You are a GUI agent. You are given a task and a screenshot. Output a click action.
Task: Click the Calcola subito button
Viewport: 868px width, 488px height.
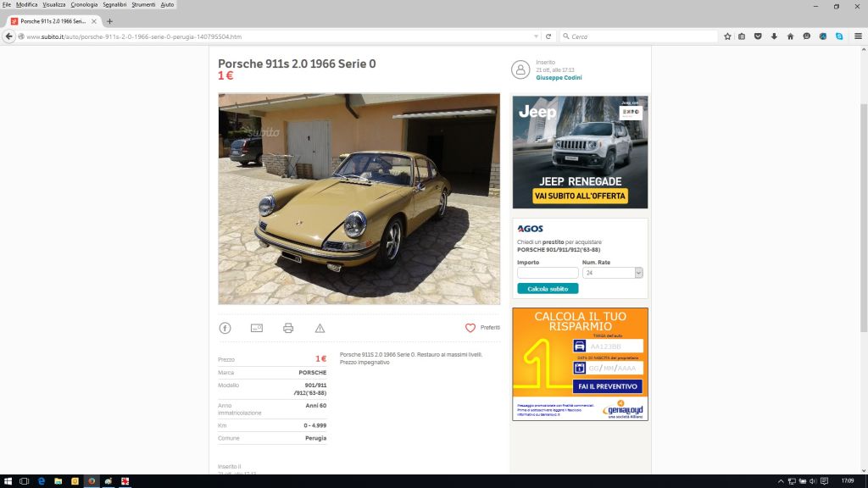coord(548,289)
